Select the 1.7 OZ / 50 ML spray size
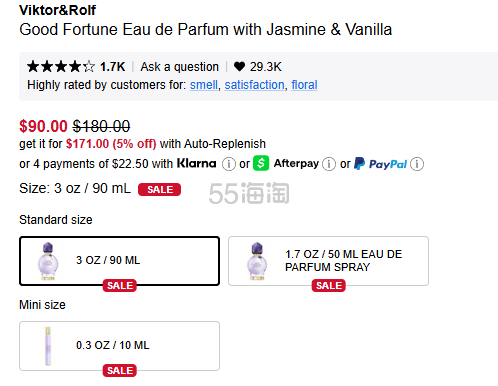The width and height of the screenshot is (498, 386). pyautogui.click(x=328, y=261)
